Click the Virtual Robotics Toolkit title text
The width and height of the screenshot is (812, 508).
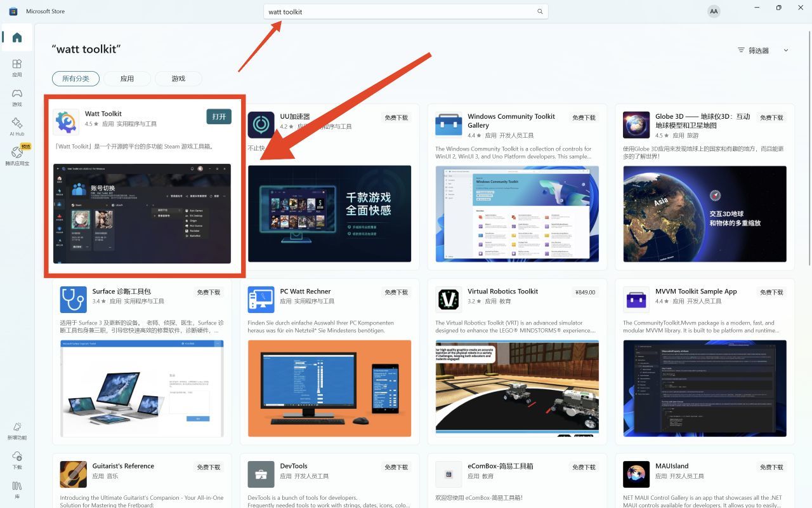tap(503, 291)
